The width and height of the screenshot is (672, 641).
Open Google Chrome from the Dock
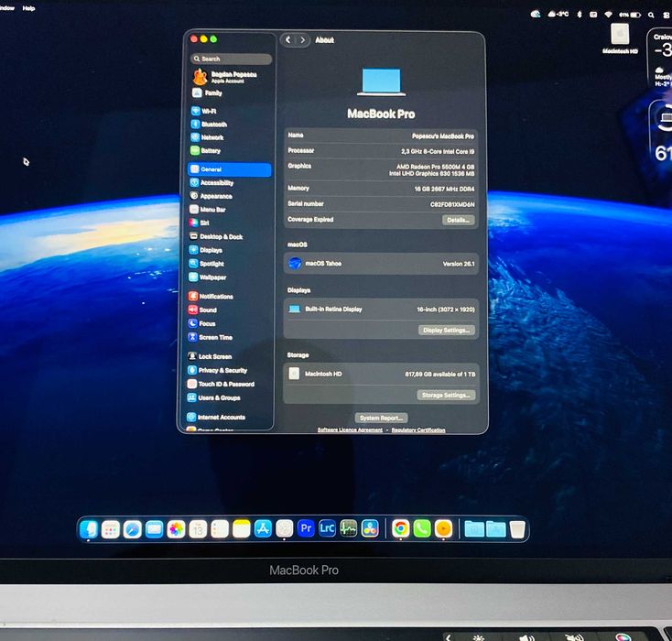[x=401, y=528]
